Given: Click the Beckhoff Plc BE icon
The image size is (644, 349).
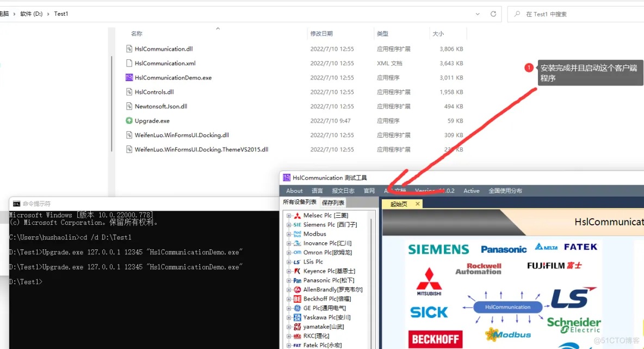Looking at the screenshot, I should (x=298, y=299).
